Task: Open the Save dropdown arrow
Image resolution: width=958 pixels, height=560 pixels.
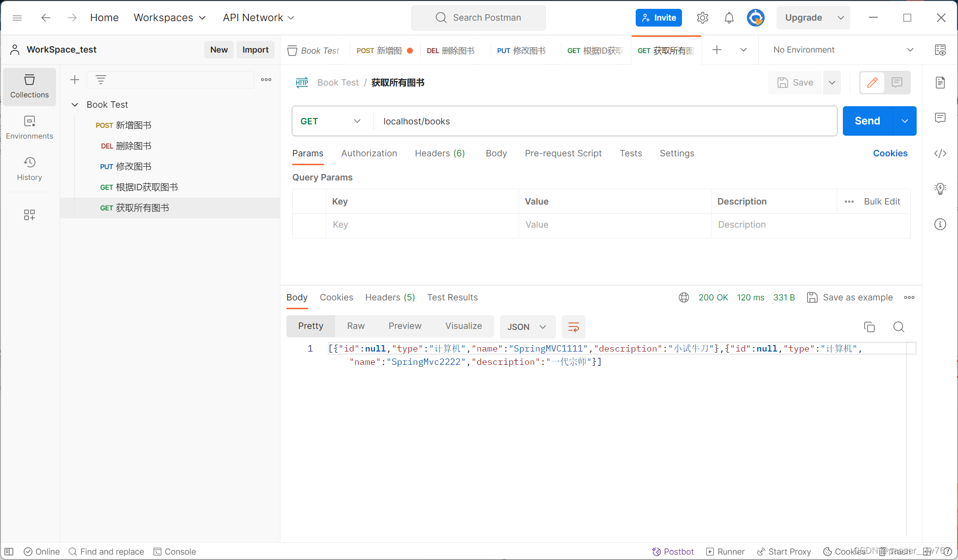Action: tap(832, 83)
